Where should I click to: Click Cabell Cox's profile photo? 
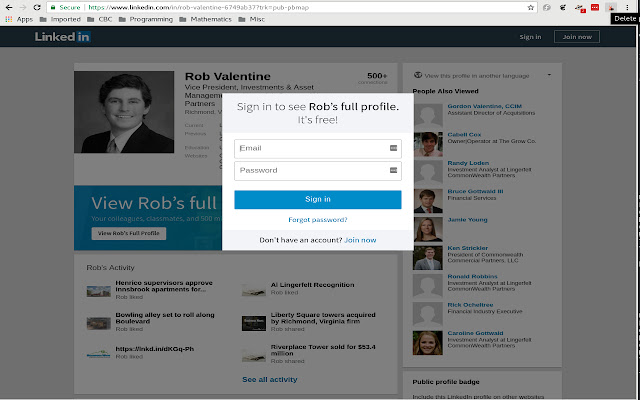click(428, 144)
